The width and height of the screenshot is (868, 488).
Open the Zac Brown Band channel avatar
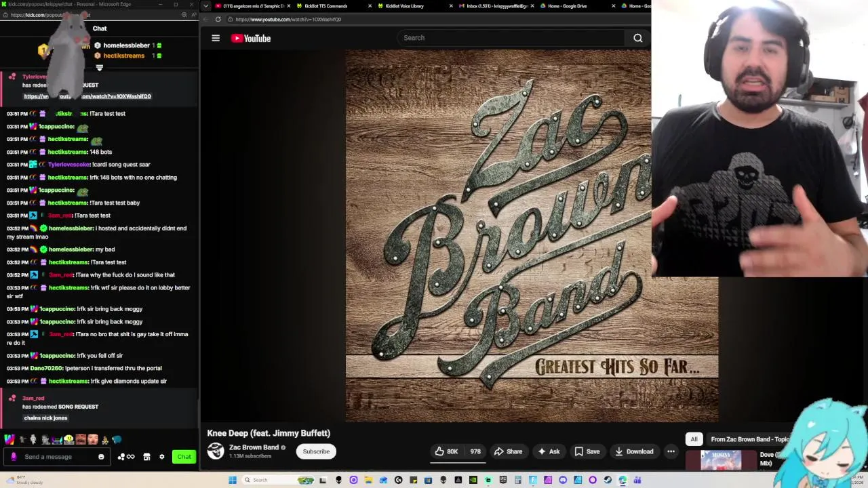[x=216, y=451]
